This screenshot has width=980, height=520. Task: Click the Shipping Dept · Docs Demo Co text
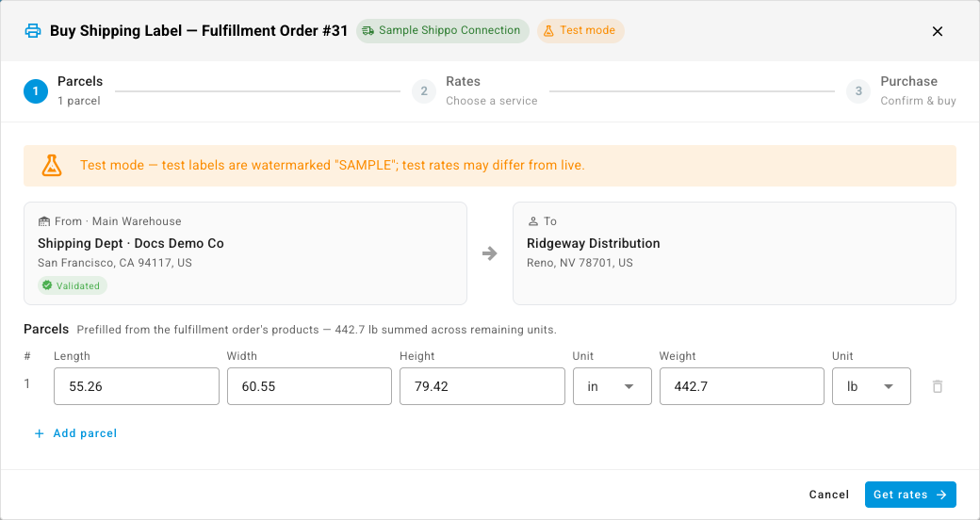point(131,243)
